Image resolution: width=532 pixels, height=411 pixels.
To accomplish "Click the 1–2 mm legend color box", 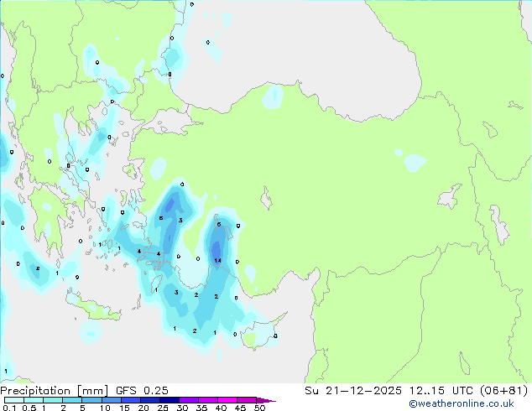I will pyautogui.click(x=53, y=400).
